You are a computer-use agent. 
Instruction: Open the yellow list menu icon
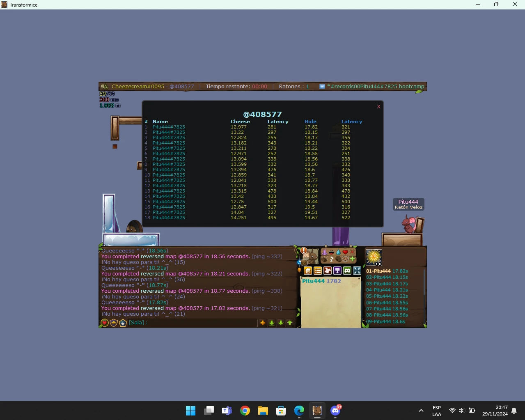click(x=318, y=271)
